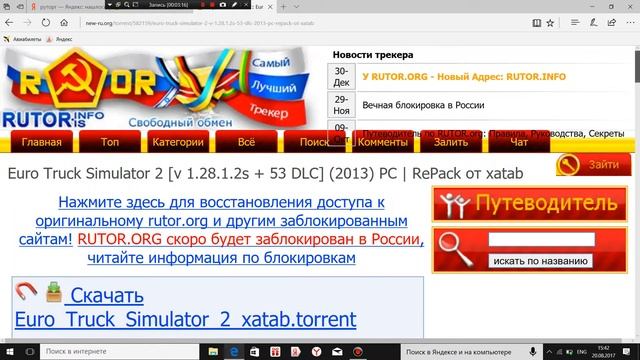Open the Главная menu item

pos(42,142)
